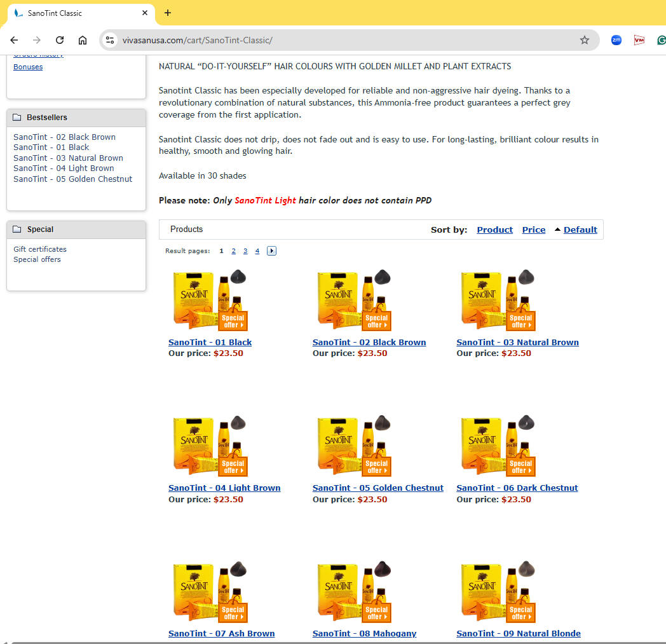
Task: Open a new browser tab
Action: click(x=168, y=13)
